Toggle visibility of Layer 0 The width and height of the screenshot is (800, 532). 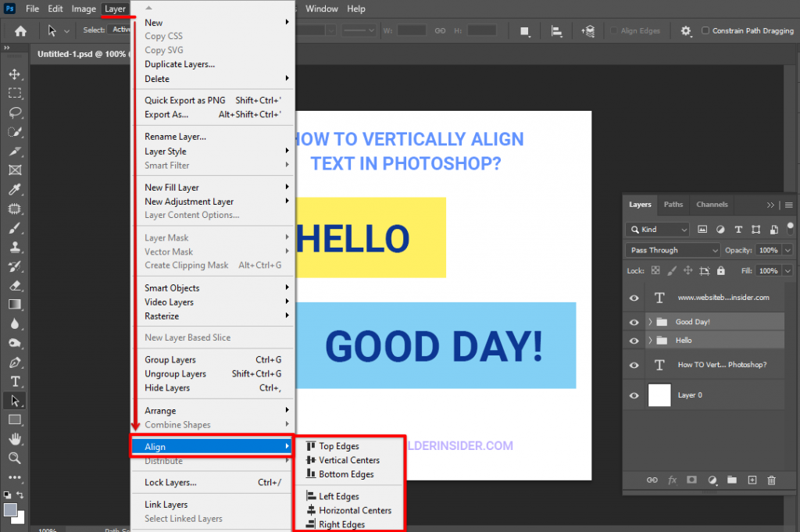tap(634, 395)
